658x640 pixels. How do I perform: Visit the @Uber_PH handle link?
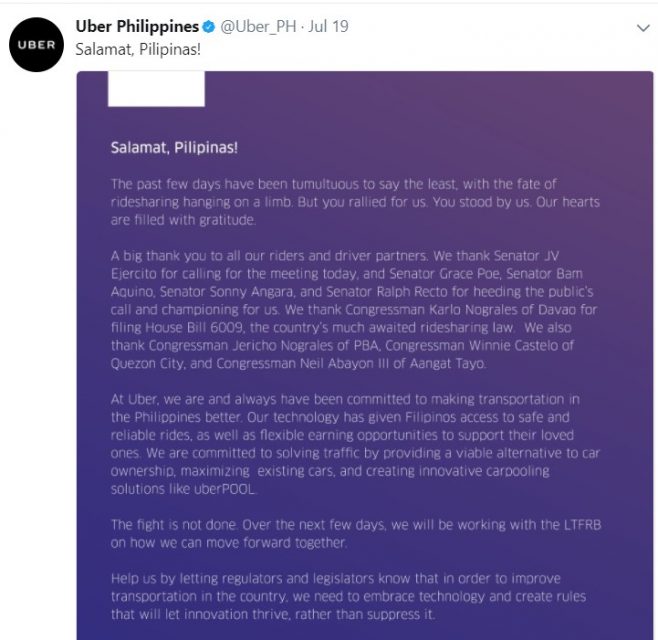click(258, 26)
